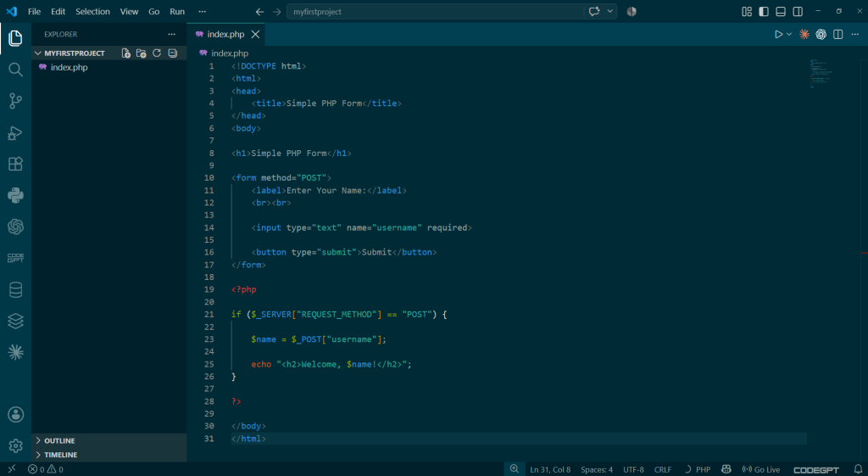Toggle the secondary side bar
The height and width of the screenshot is (476, 868).
[x=798, y=11]
